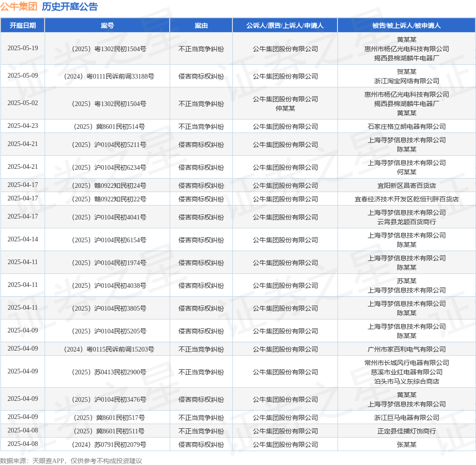The image size is (476, 465).
Task: Click defendant 石家庄格立朗电器有限公司
Action: (406, 126)
